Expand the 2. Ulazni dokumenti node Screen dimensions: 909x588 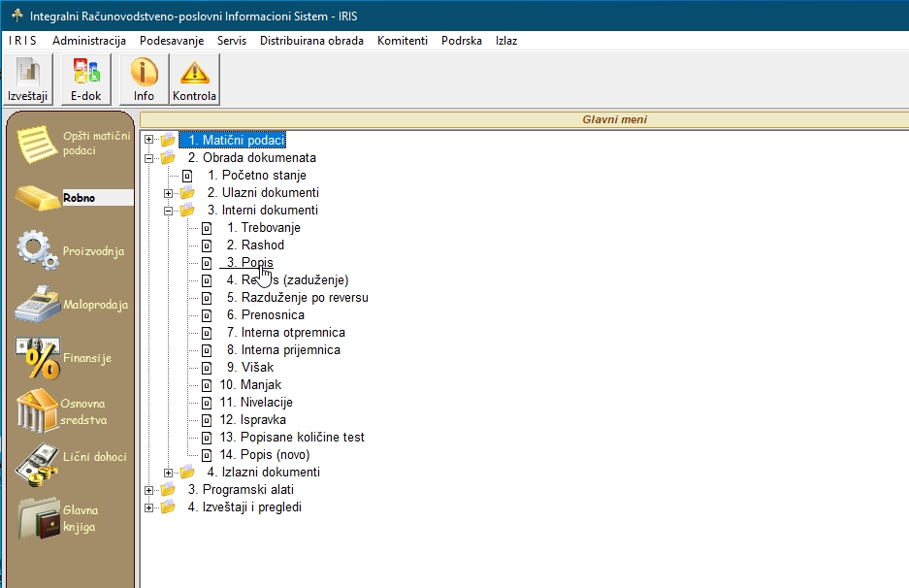(x=168, y=193)
